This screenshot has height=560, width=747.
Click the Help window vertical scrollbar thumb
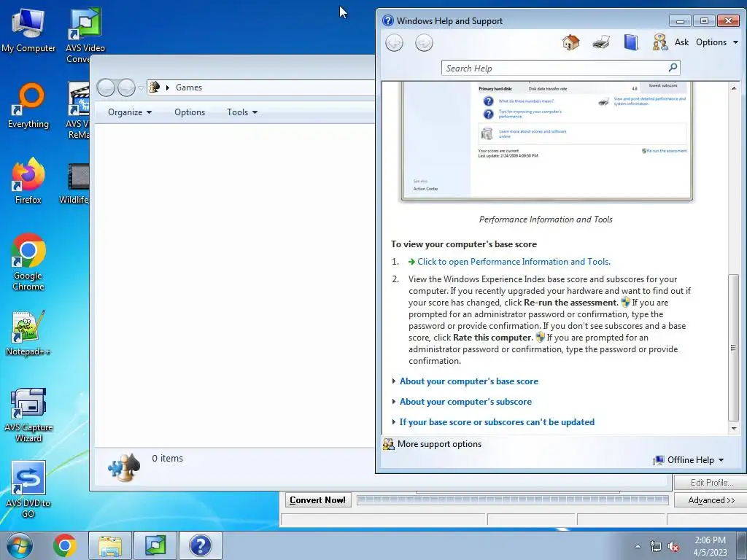734,347
